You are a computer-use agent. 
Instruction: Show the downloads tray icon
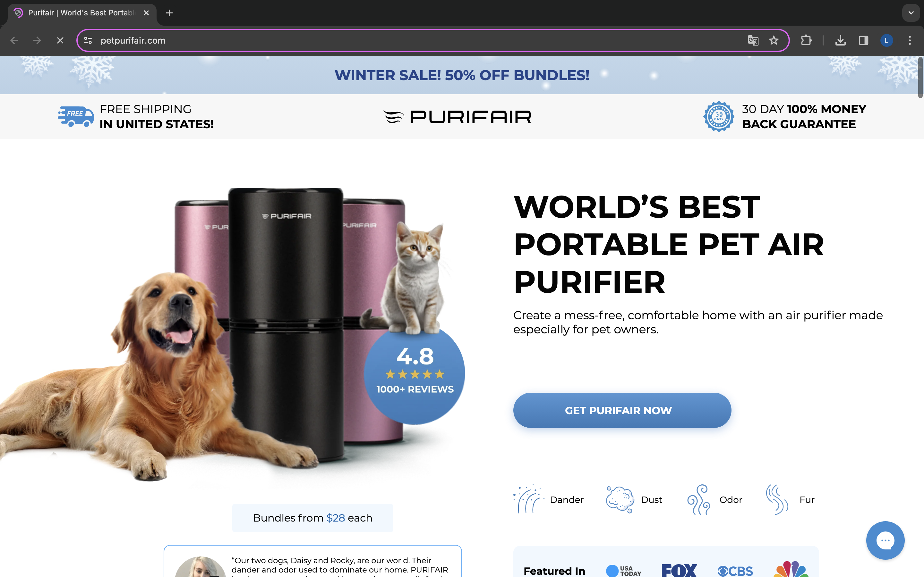point(840,40)
